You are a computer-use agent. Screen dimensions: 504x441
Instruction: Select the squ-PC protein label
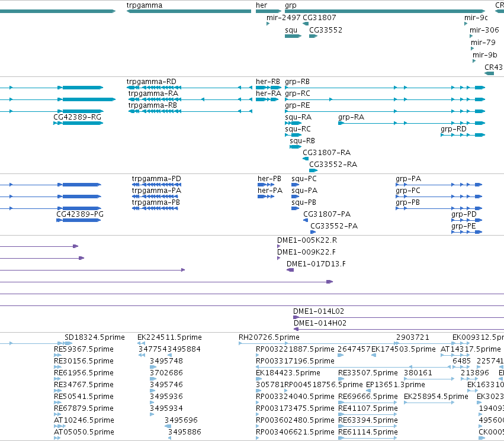pyautogui.click(x=304, y=179)
